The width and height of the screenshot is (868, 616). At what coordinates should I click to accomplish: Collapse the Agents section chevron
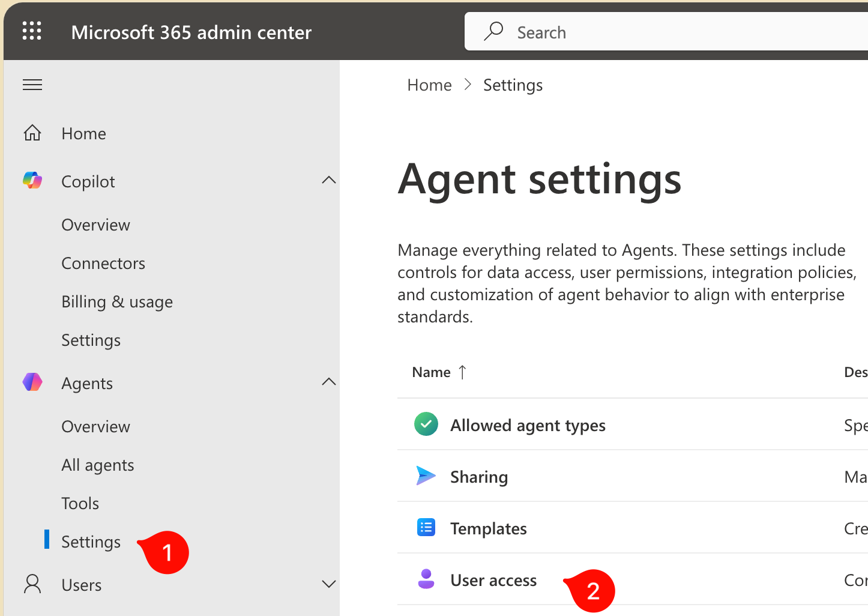click(x=328, y=382)
